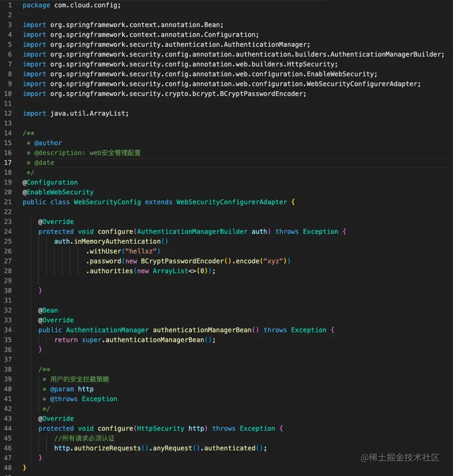Click the @author Javadoc tag

point(48,143)
